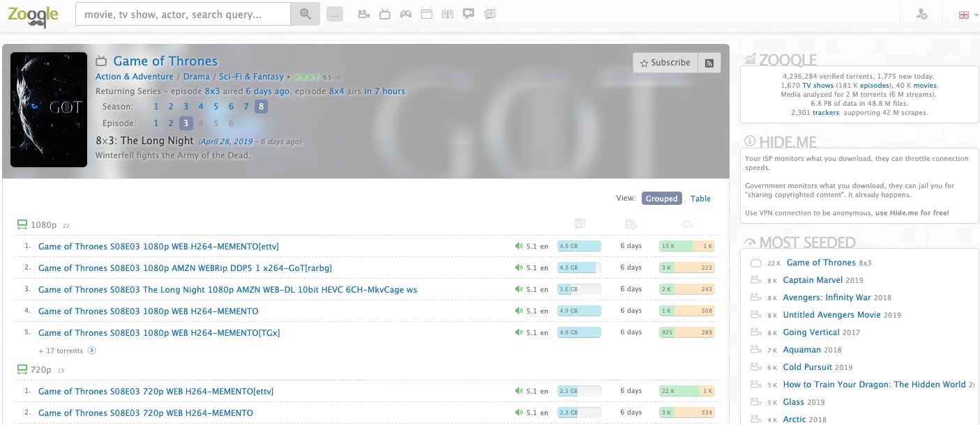The height and width of the screenshot is (425, 980).
Task: Open the user account icon
Action: click(x=921, y=14)
